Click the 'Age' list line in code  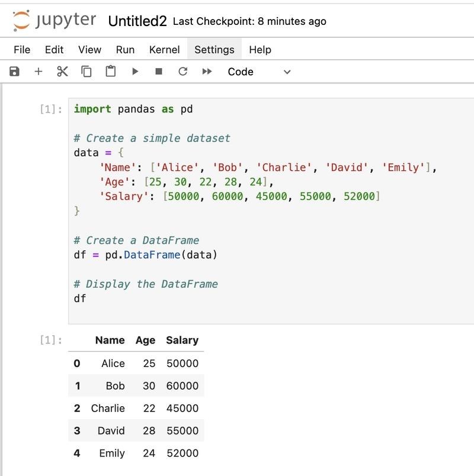point(187,182)
